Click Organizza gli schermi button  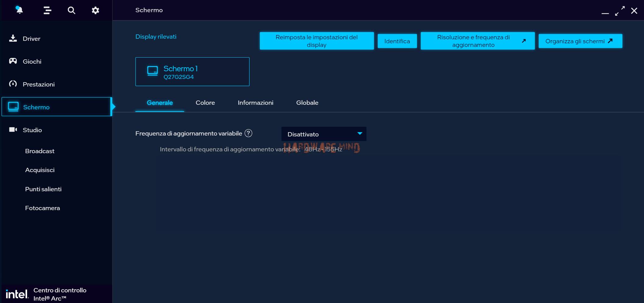580,41
